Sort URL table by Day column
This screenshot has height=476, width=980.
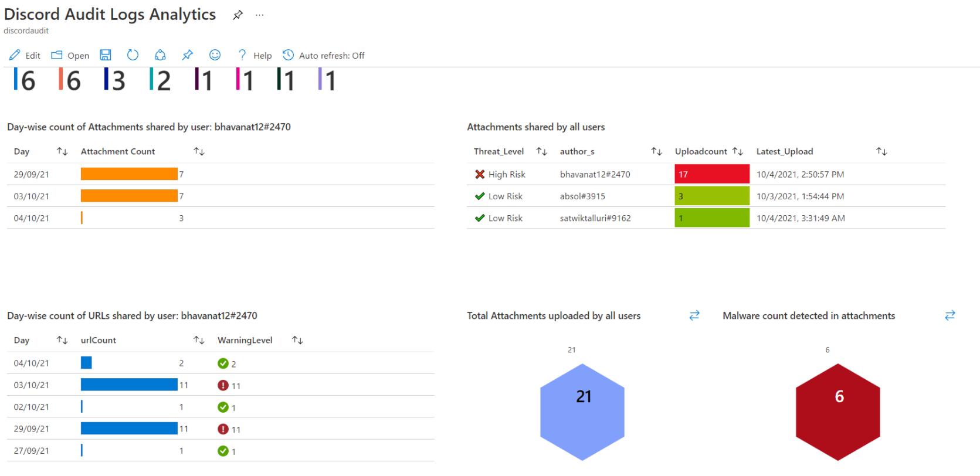pyautogui.click(x=62, y=340)
